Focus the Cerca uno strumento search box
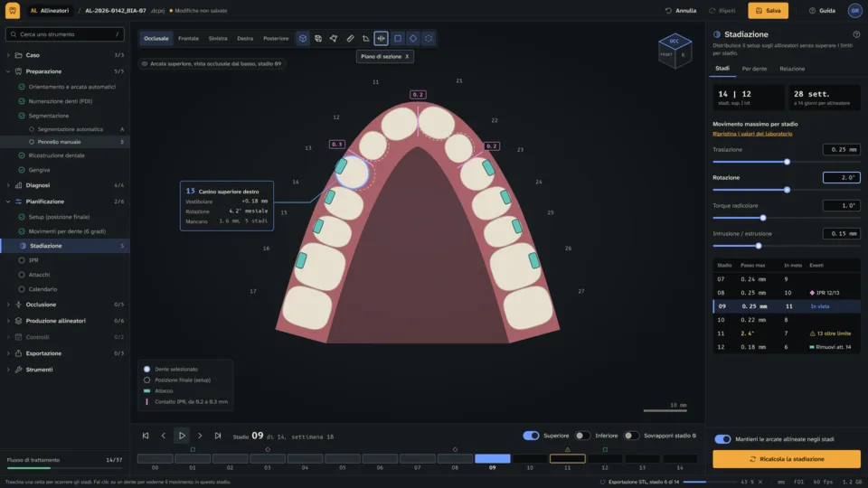Image resolution: width=868 pixels, height=488 pixels. 65,34
